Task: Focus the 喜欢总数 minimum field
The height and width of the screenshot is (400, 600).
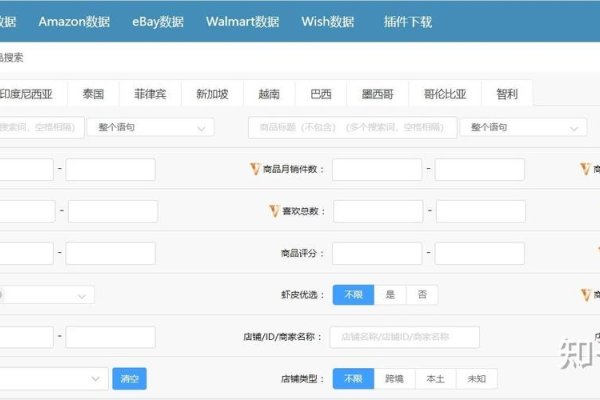Action: pyautogui.click(x=378, y=211)
